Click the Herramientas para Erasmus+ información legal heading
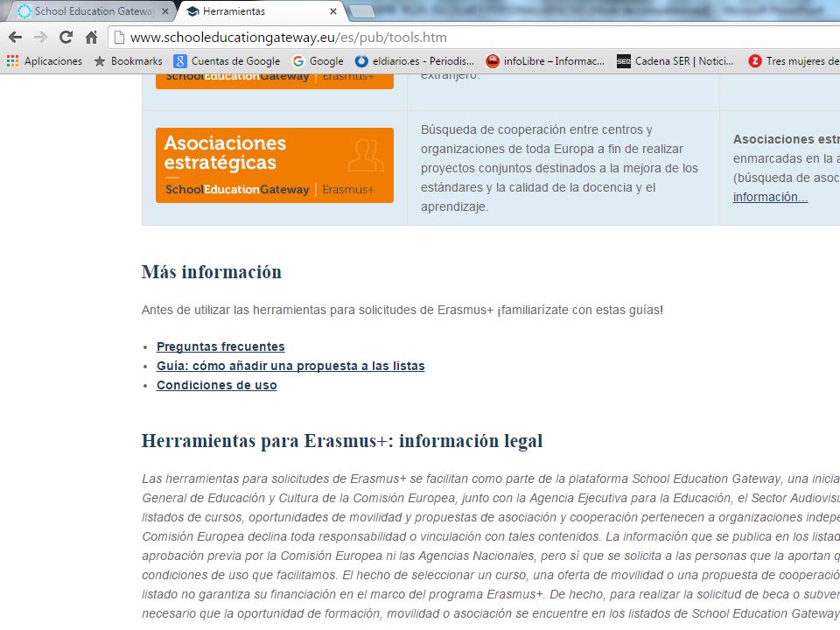 click(x=342, y=440)
